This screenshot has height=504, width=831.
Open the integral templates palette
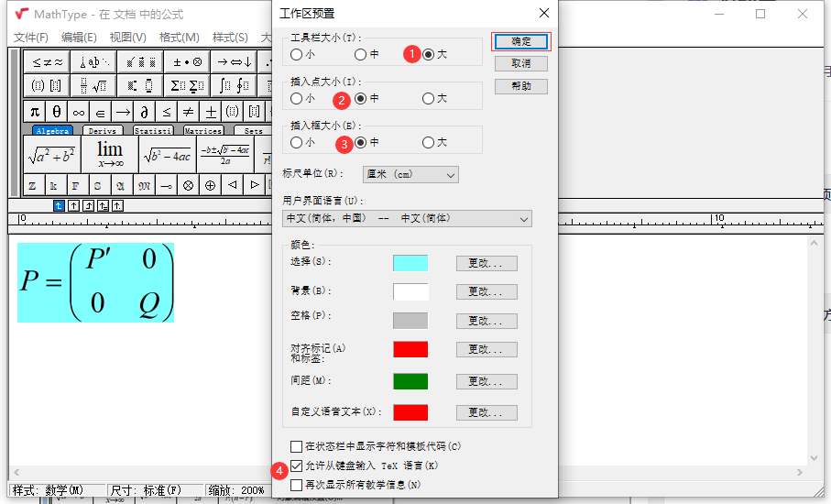(x=234, y=85)
